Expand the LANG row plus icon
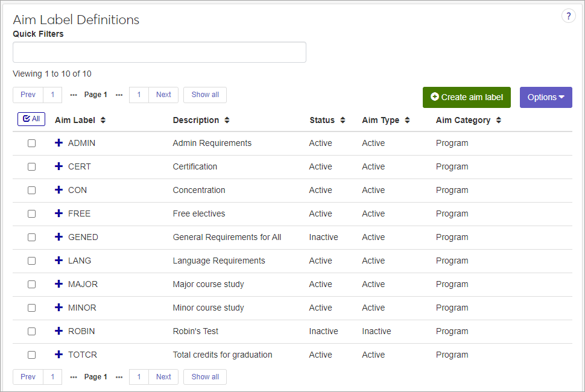Screen dimensions: 585x392 pos(58,261)
